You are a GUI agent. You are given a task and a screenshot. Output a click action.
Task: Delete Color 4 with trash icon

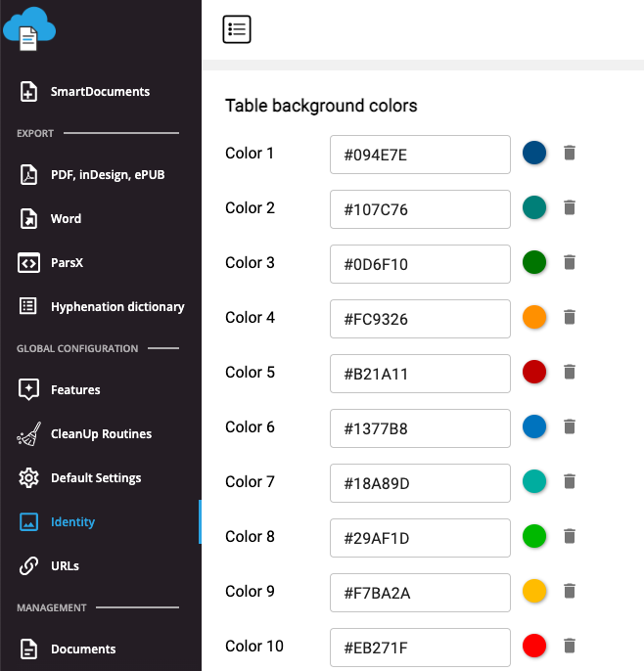[x=570, y=317]
